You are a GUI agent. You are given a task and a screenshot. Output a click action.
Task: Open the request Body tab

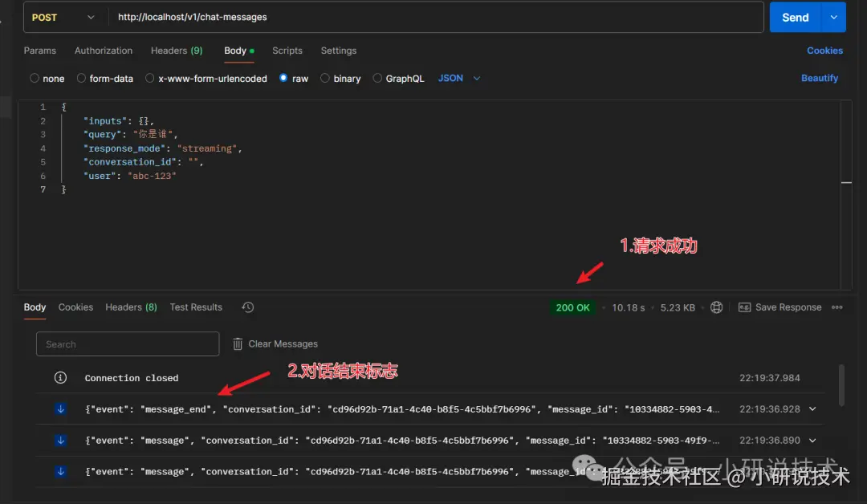pyautogui.click(x=239, y=51)
